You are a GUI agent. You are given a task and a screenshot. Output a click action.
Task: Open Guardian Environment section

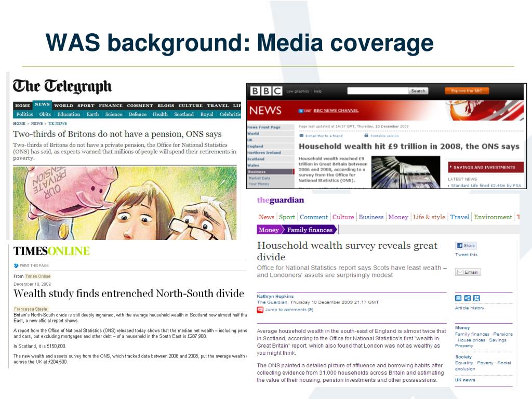[x=493, y=217]
